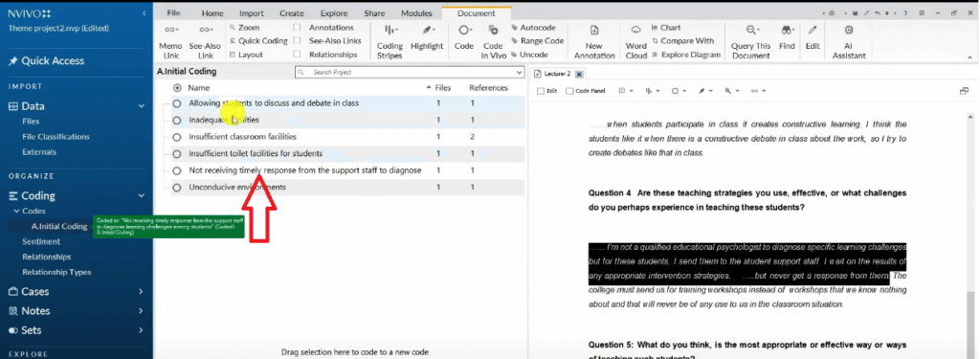Open the Zoom option in ribbon

244,28
